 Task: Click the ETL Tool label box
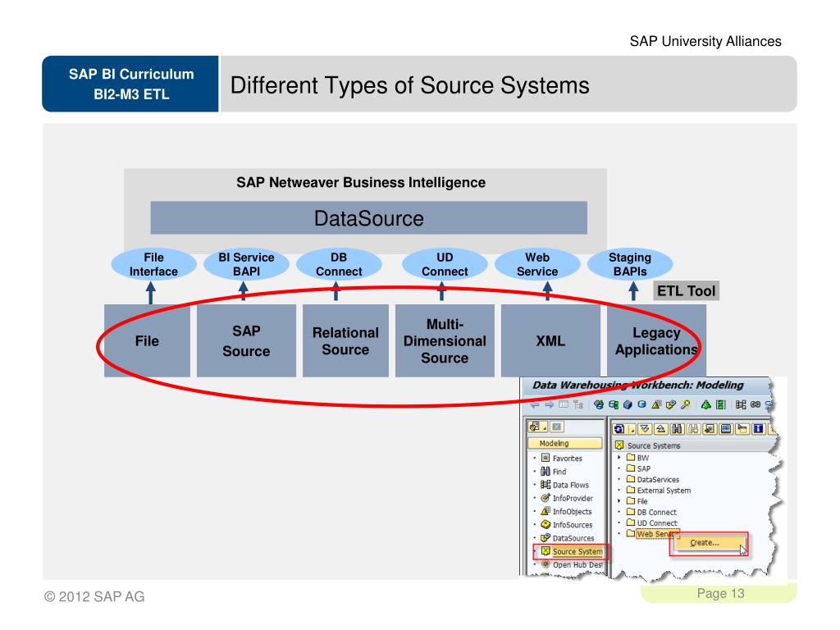pyautogui.click(x=687, y=291)
